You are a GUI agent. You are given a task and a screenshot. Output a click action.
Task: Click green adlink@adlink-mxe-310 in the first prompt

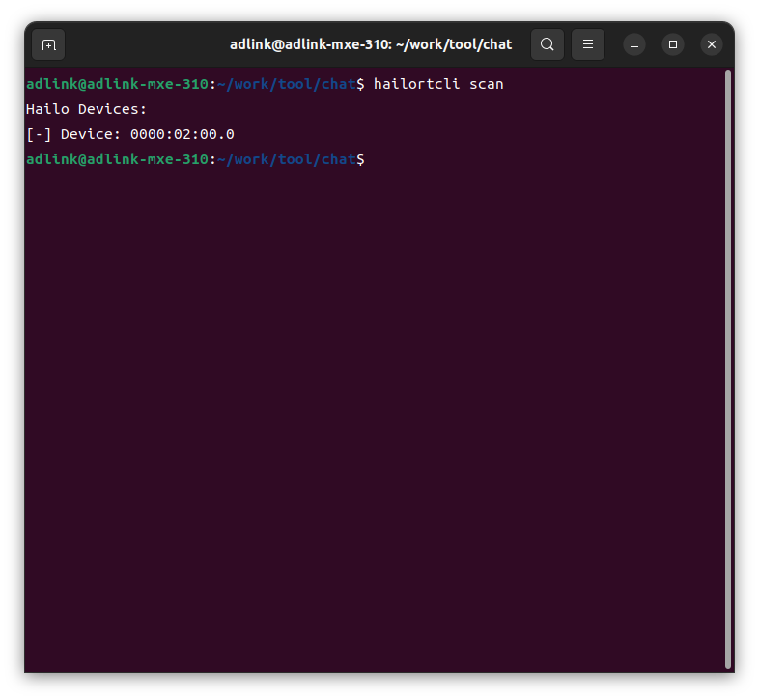(117, 84)
